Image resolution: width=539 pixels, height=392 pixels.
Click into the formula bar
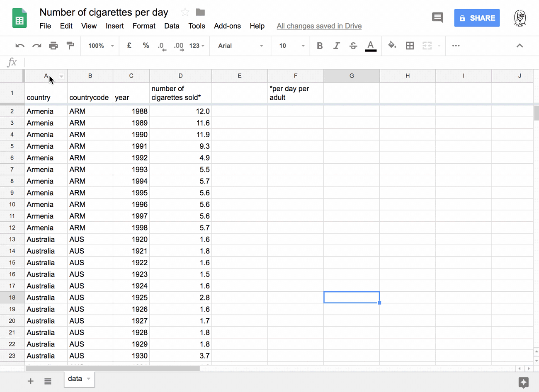click(x=282, y=62)
